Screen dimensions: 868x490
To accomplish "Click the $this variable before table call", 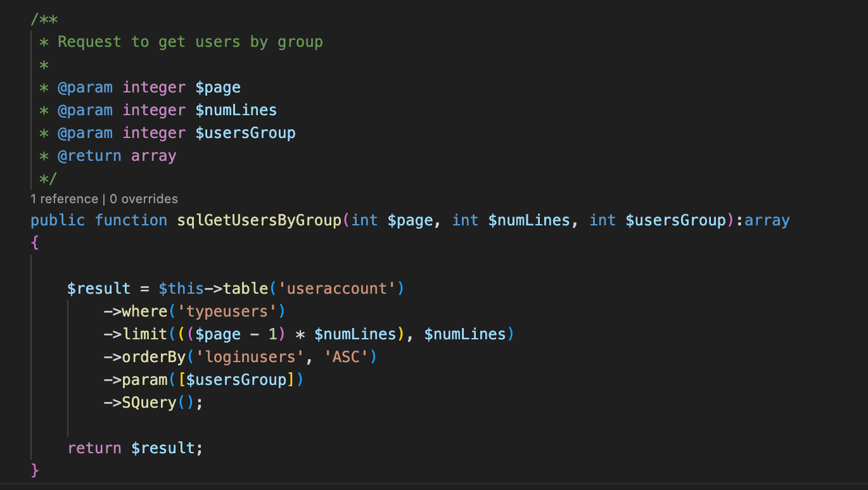I will pyautogui.click(x=181, y=289).
